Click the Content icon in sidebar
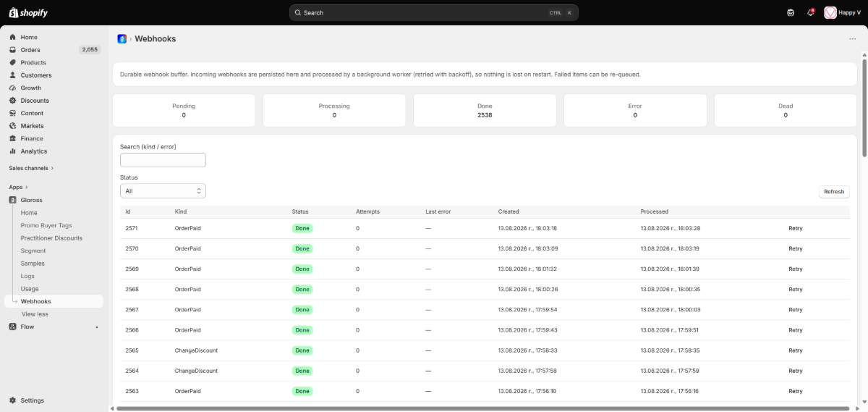Image resolution: width=868 pixels, height=412 pixels. click(13, 113)
